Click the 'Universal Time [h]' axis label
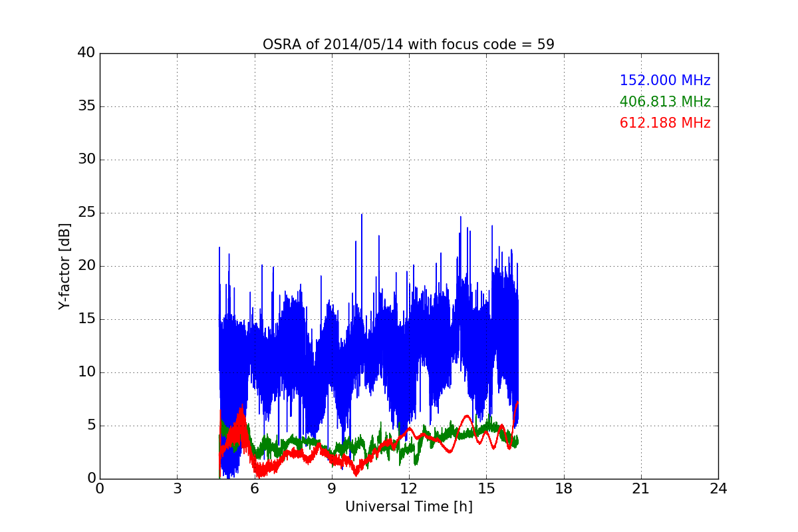Image resolution: width=798 pixels, height=532 pixels. point(408,507)
